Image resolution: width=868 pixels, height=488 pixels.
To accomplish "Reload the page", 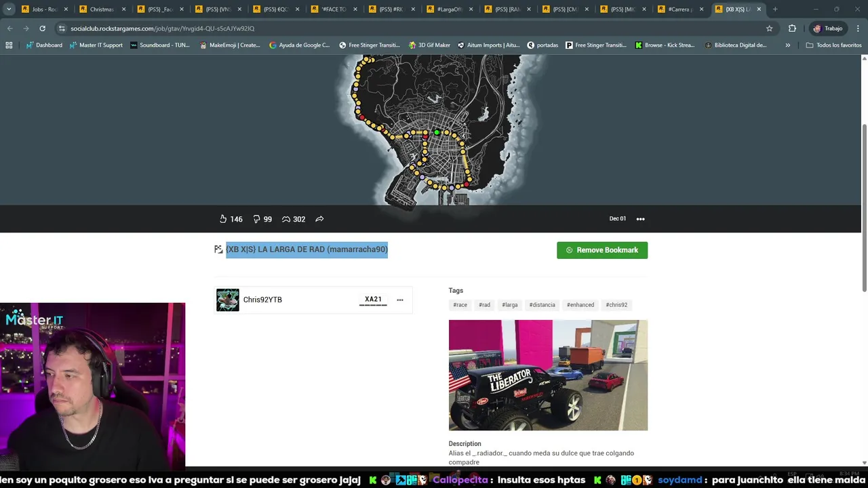I will tap(42, 28).
